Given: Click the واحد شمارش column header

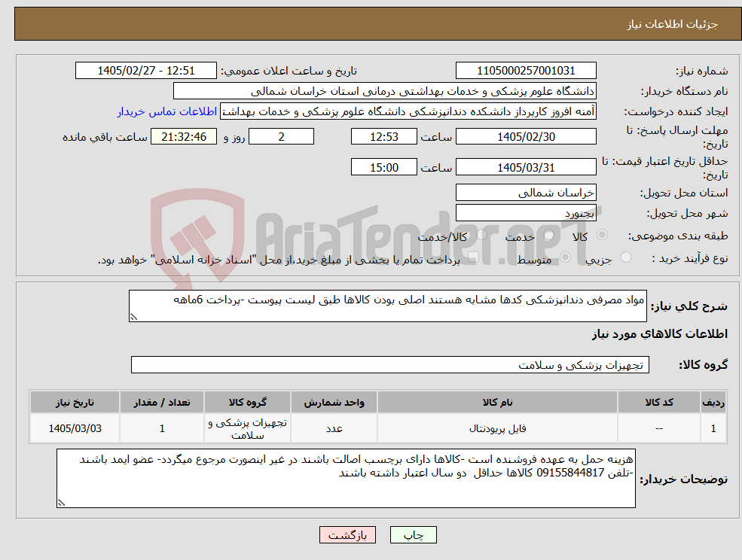Looking at the screenshot, I should tap(334, 403).
